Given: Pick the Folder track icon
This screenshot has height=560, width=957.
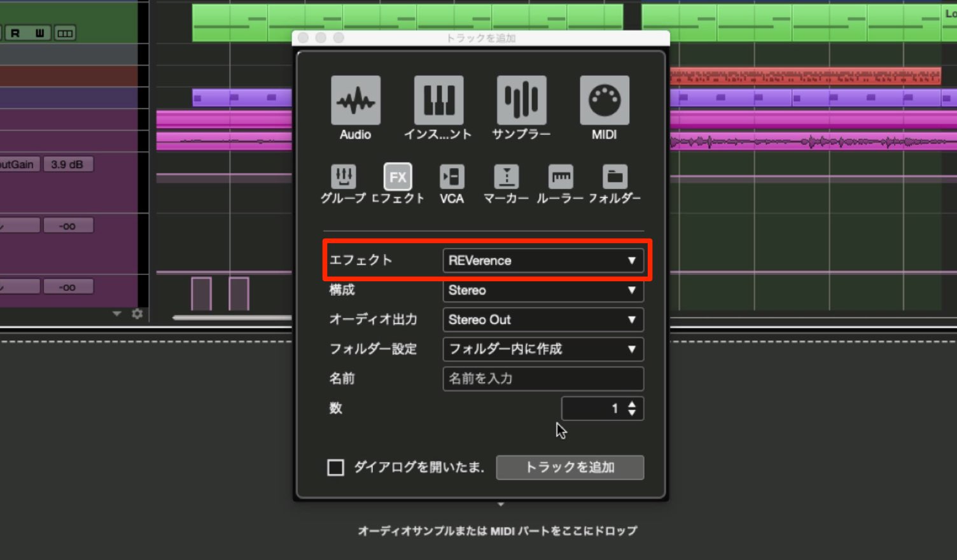Looking at the screenshot, I should click(x=615, y=177).
